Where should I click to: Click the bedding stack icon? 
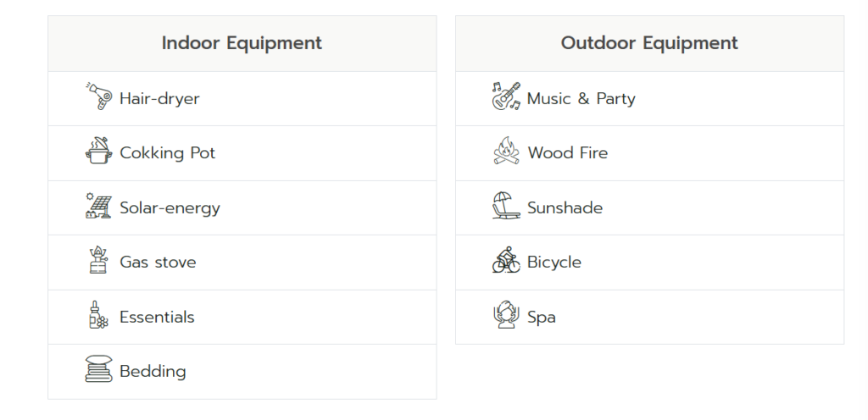tap(98, 370)
